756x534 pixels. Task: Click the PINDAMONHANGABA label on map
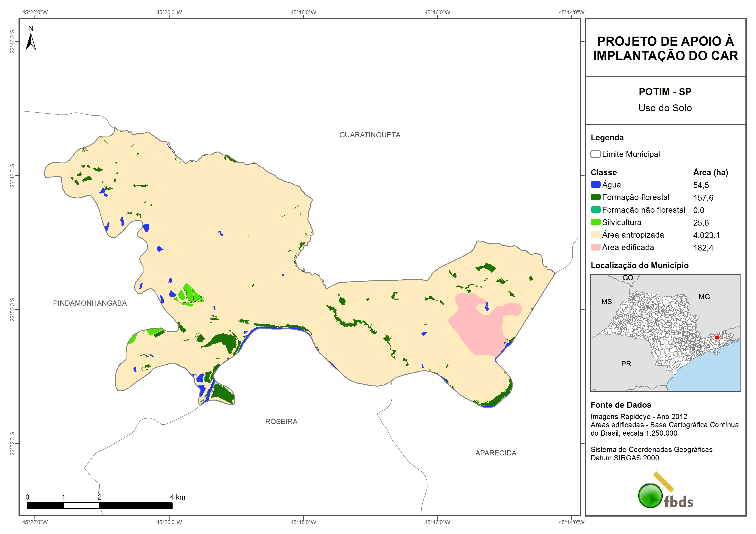[x=90, y=303]
